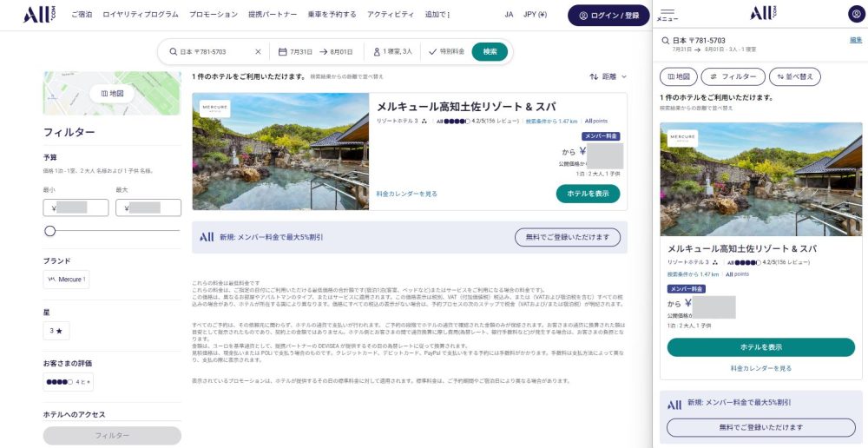Click 最大 budget input field
868x448 pixels.
click(148, 208)
